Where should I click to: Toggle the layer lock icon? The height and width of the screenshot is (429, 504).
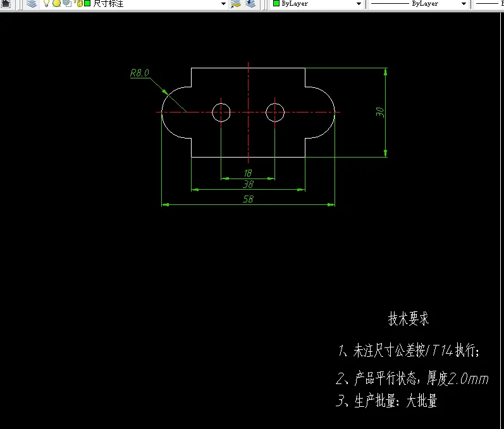(x=78, y=3)
